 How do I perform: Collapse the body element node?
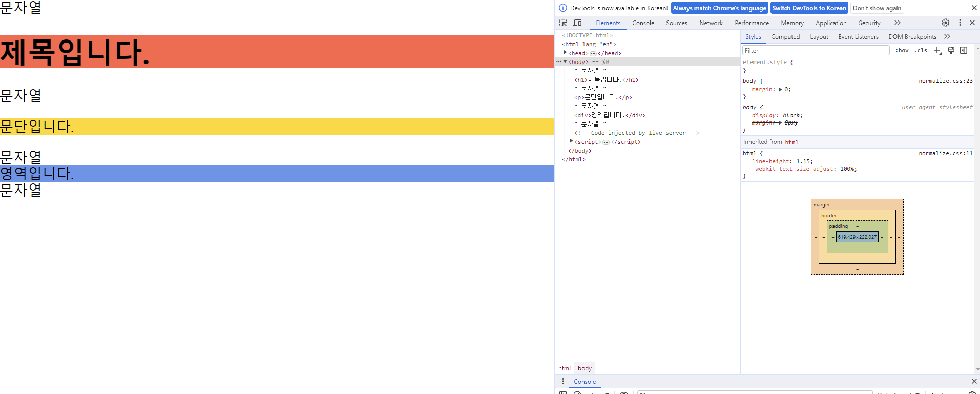565,61
